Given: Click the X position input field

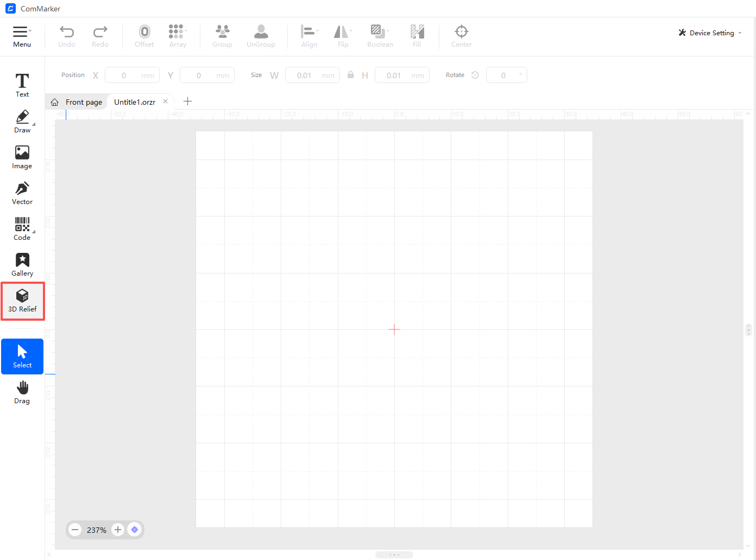Looking at the screenshot, I should pos(131,75).
